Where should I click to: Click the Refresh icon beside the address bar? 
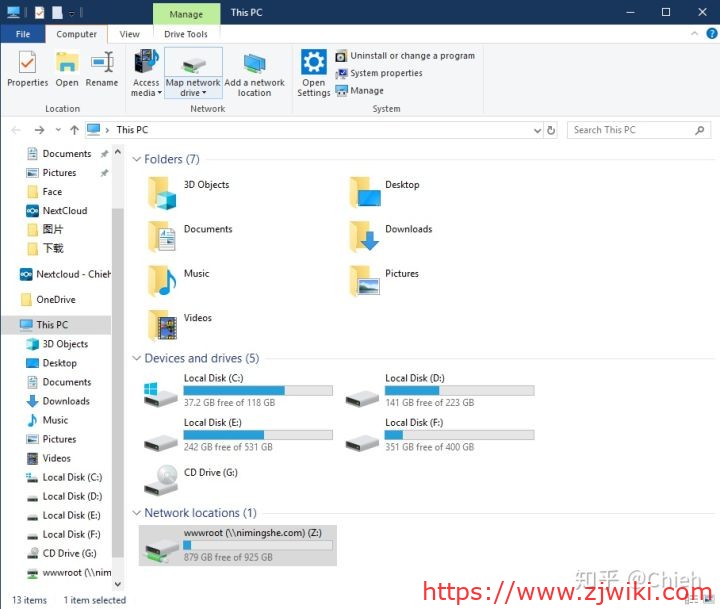551,130
